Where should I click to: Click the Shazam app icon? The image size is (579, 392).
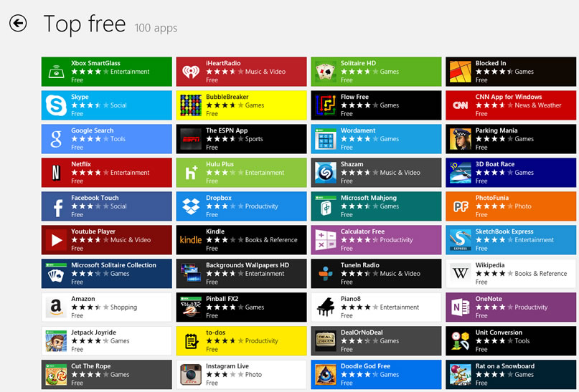point(325,173)
